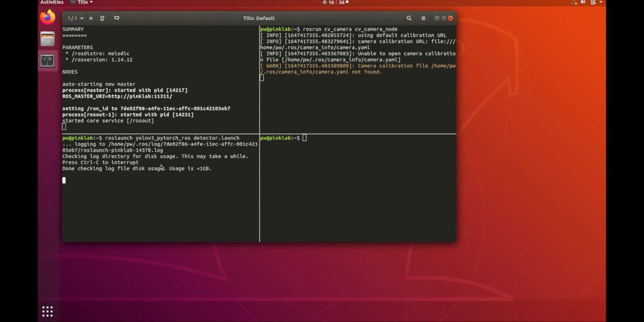Click 'Checking log directory for disk usage' line
644x322 pixels.
(x=155, y=156)
